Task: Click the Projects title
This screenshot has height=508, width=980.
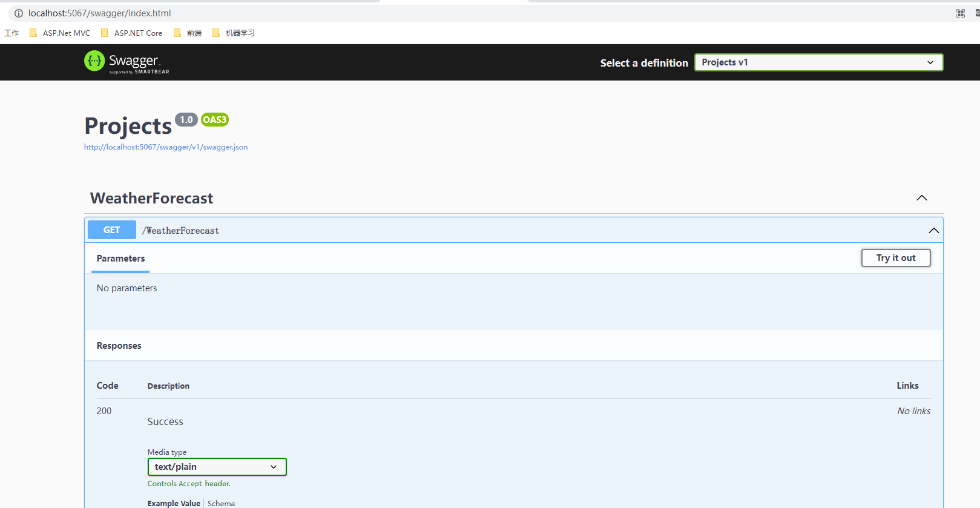Action: [128, 126]
